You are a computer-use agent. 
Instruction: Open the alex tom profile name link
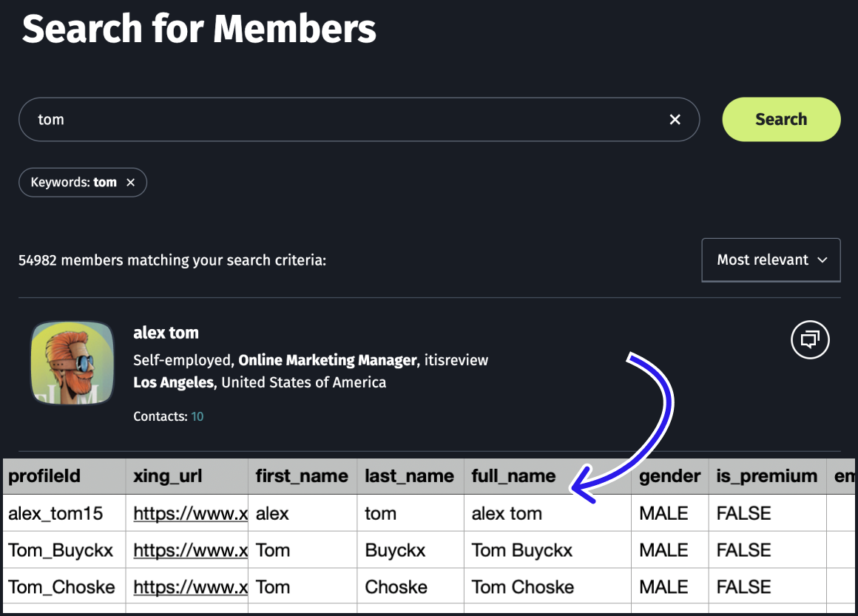coord(166,333)
